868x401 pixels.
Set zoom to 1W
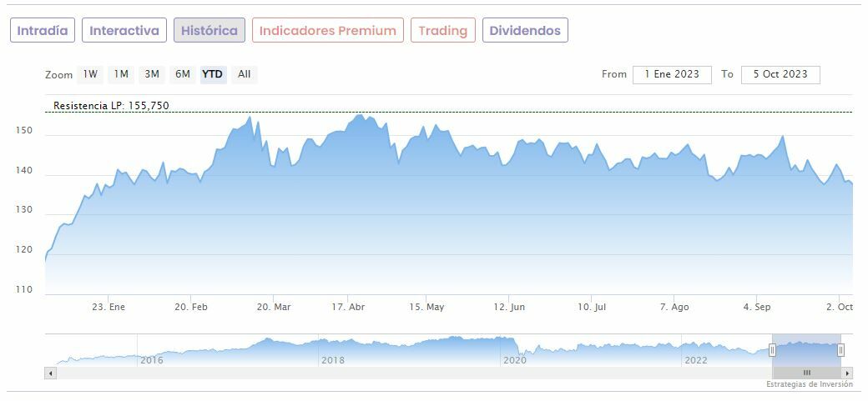point(90,74)
